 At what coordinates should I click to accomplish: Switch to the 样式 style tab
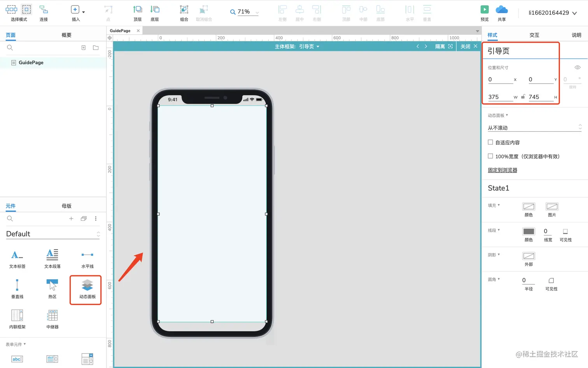pyautogui.click(x=492, y=35)
